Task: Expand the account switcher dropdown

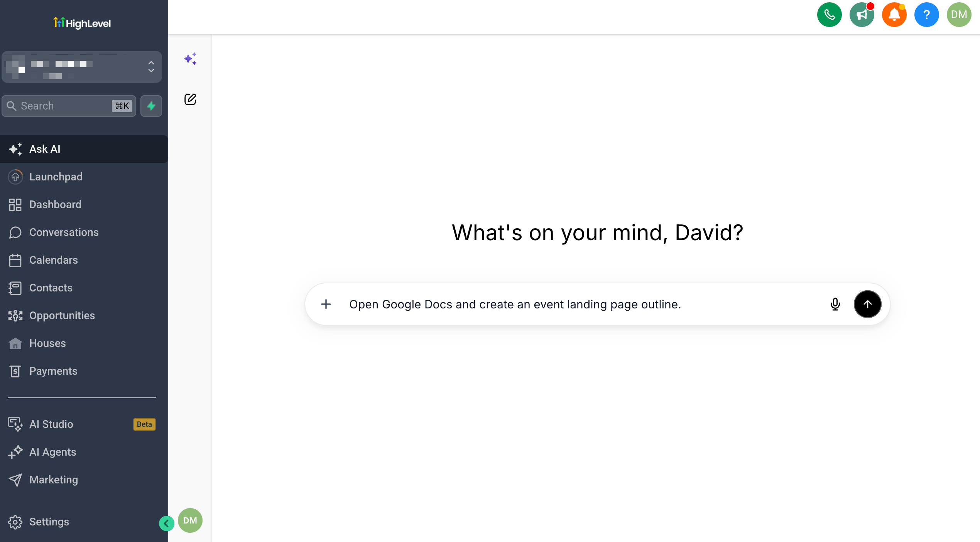Action: pos(82,67)
